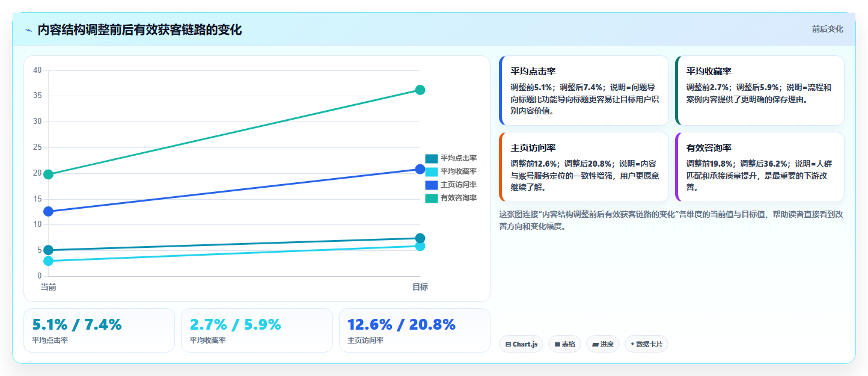This screenshot has width=868, height=376.
Task: Toggle 主页访问率 legend color box
Action: click(432, 185)
